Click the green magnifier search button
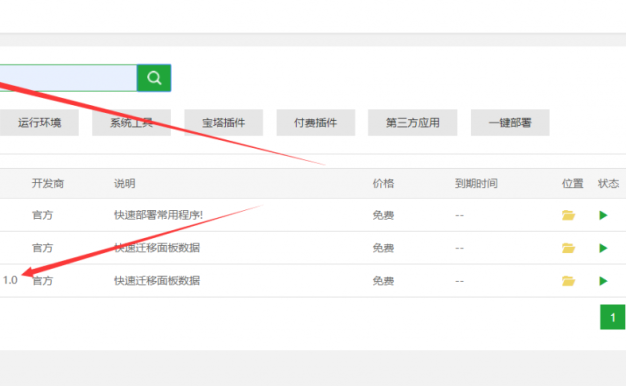Viewport: 626px width, 386px height. 154,78
